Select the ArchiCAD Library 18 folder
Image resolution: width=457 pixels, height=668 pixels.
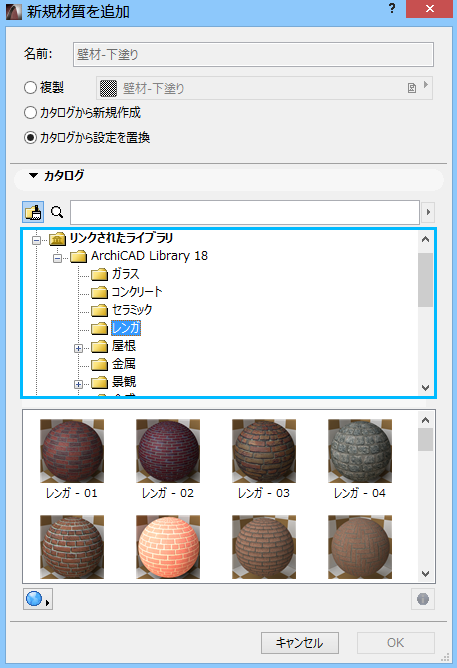tap(149, 256)
